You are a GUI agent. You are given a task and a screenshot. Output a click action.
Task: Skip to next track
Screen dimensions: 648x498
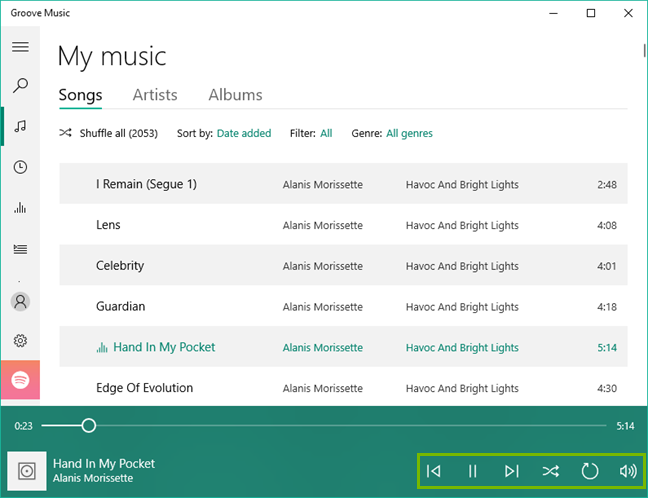[512, 471]
